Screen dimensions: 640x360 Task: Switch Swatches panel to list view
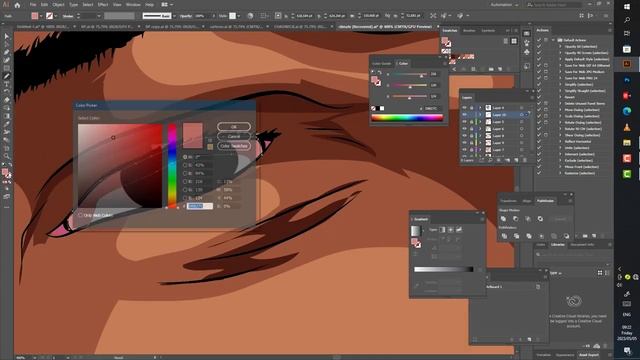click(x=506, y=41)
